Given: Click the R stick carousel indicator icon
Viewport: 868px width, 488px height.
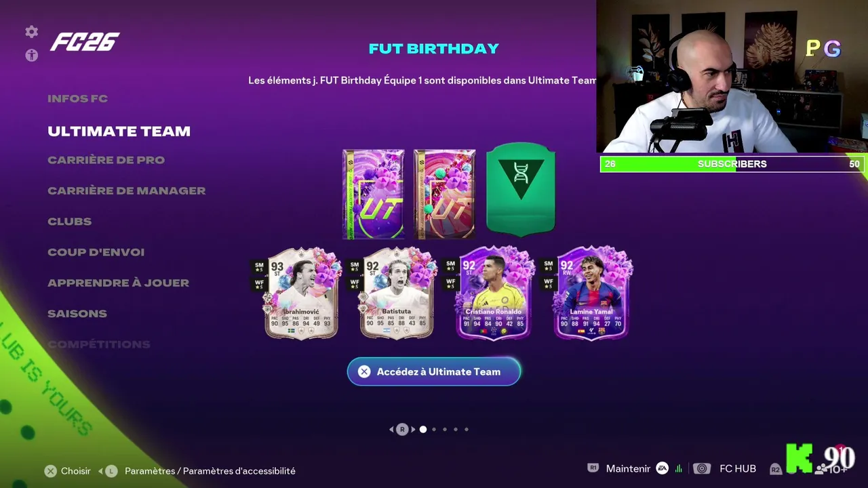Looking at the screenshot, I should (402, 429).
